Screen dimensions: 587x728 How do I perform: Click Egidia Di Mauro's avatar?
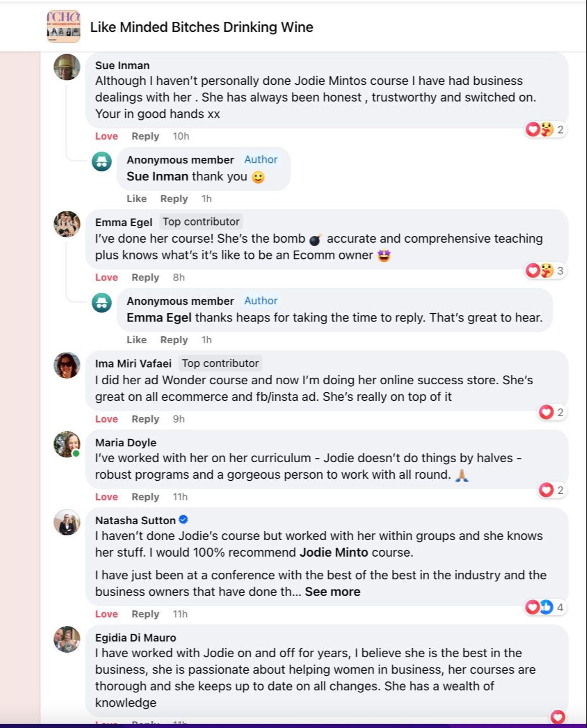pos(67,640)
